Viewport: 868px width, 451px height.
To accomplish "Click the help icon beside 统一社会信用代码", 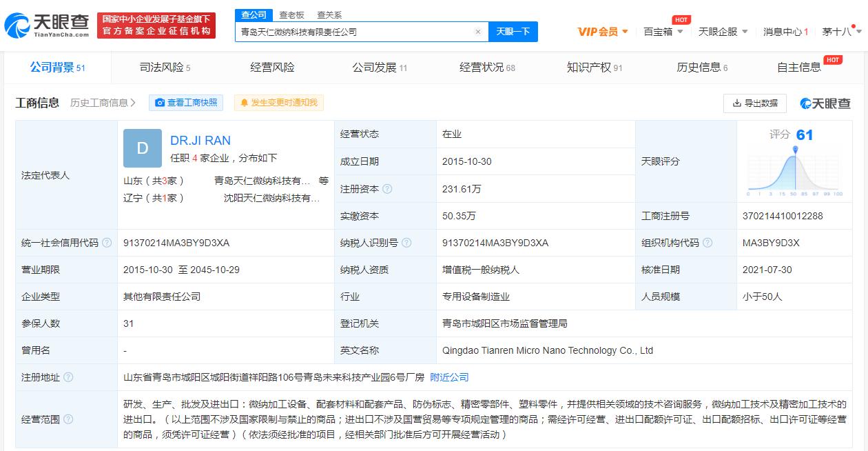I will tap(107, 243).
